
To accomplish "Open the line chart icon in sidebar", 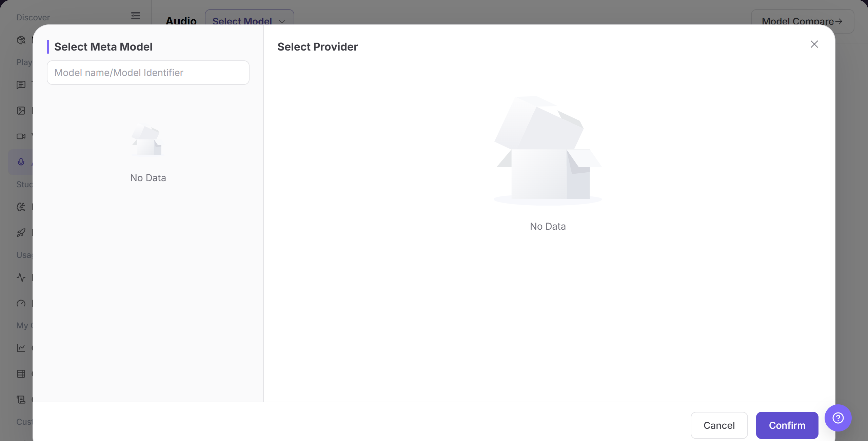I will 21,348.
